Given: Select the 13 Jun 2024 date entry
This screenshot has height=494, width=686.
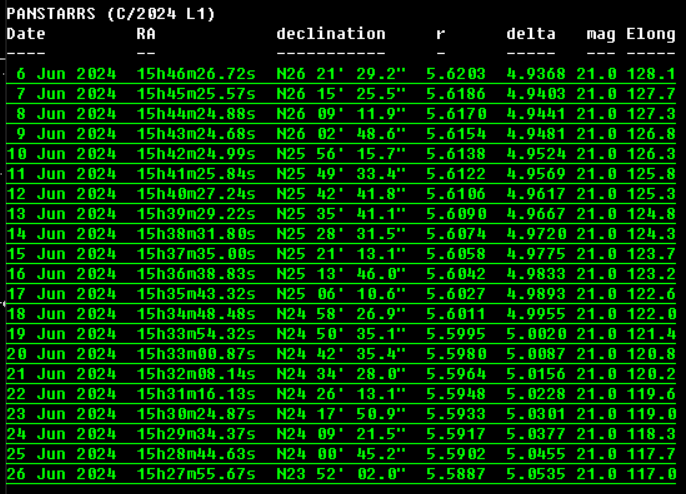Looking at the screenshot, I should click(x=61, y=214).
